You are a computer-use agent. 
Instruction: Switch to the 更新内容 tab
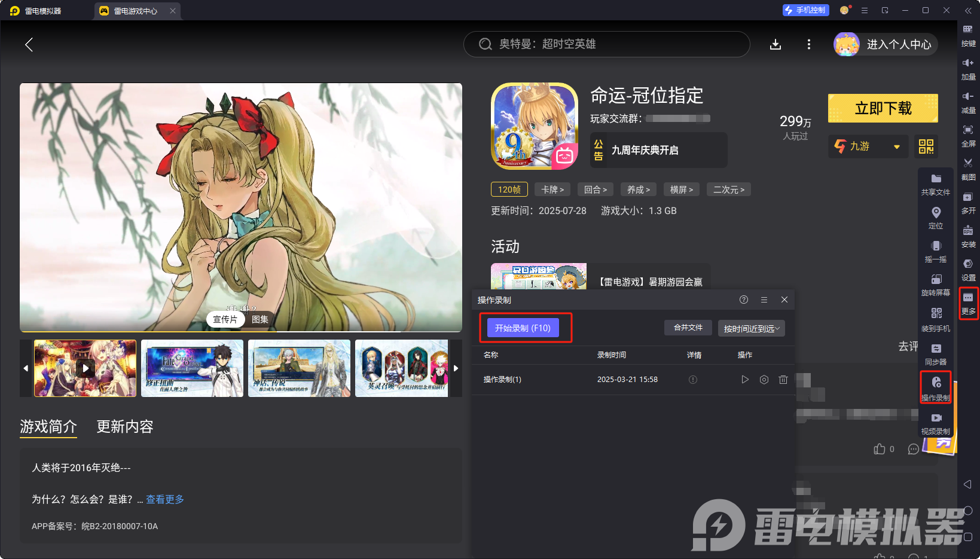pos(125,426)
